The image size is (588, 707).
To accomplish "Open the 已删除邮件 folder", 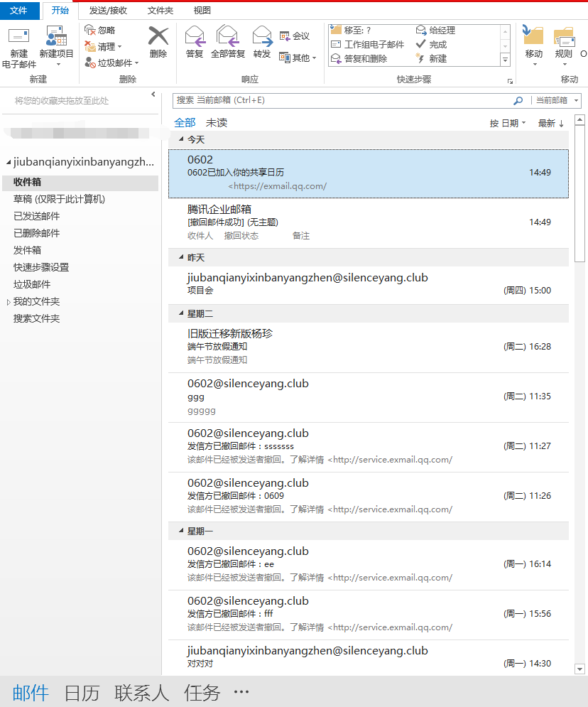I will pyautogui.click(x=36, y=233).
